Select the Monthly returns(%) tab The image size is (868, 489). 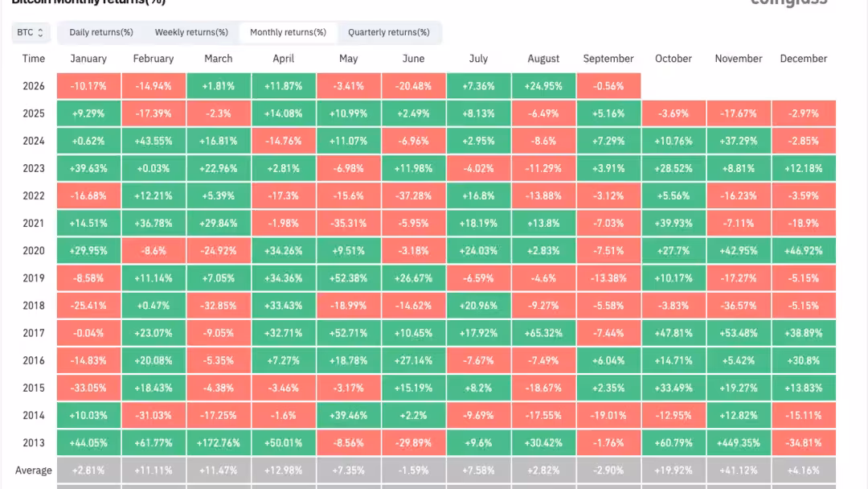click(288, 32)
